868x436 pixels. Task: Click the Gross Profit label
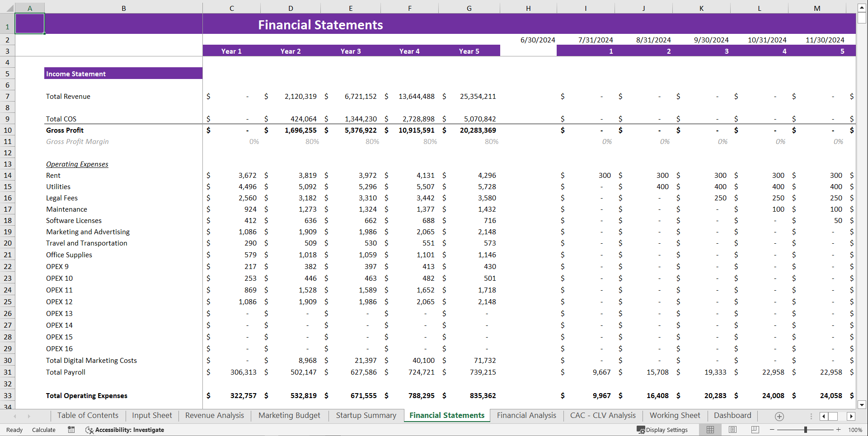[65, 130]
